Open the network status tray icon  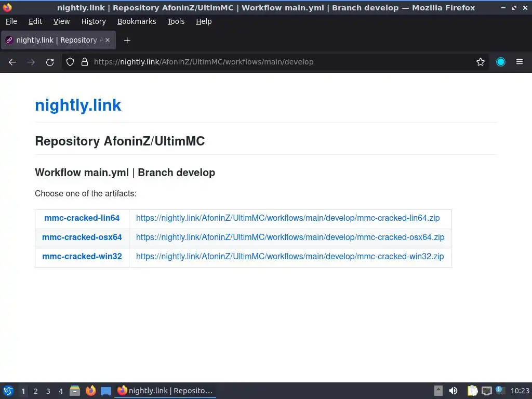pyautogui.click(x=486, y=391)
